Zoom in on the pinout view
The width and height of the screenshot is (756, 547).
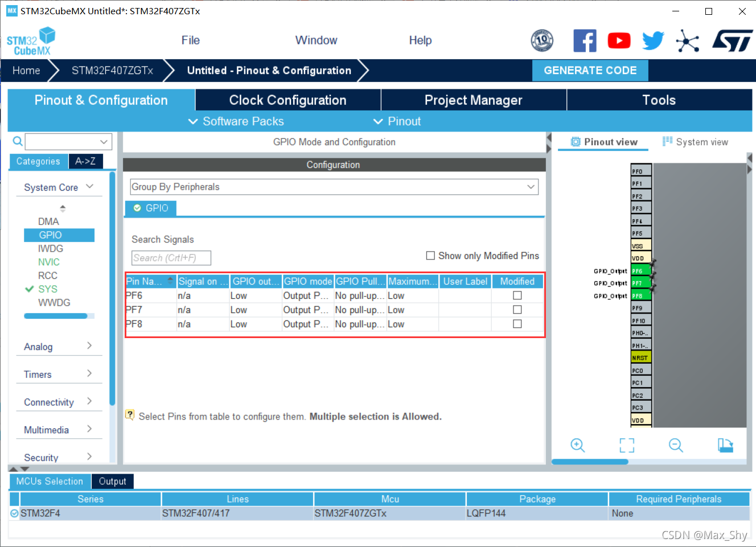(578, 445)
